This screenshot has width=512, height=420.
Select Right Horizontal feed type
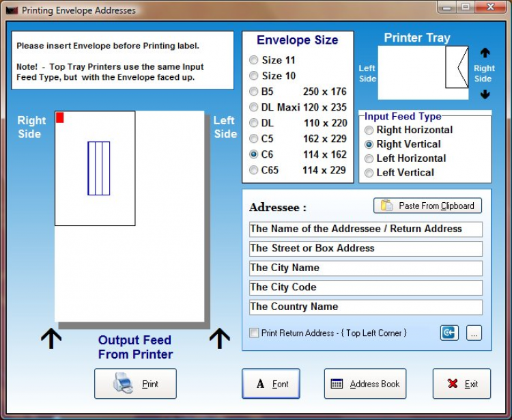pyautogui.click(x=369, y=130)
